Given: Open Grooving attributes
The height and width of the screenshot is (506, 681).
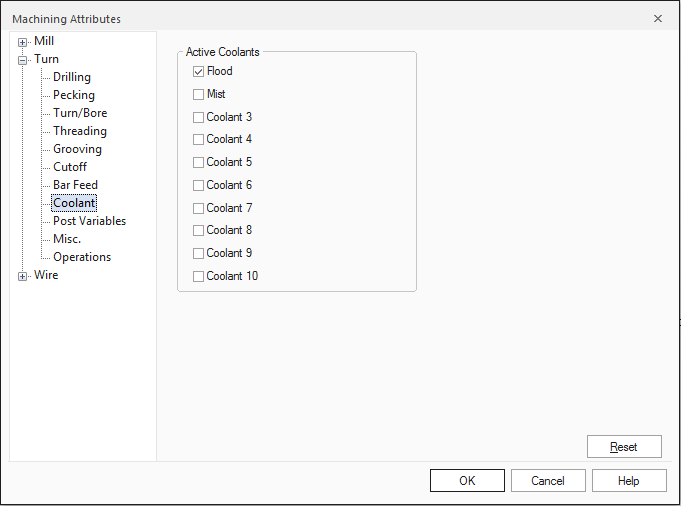Looking at the screenshot, I should tap(77, 149).
